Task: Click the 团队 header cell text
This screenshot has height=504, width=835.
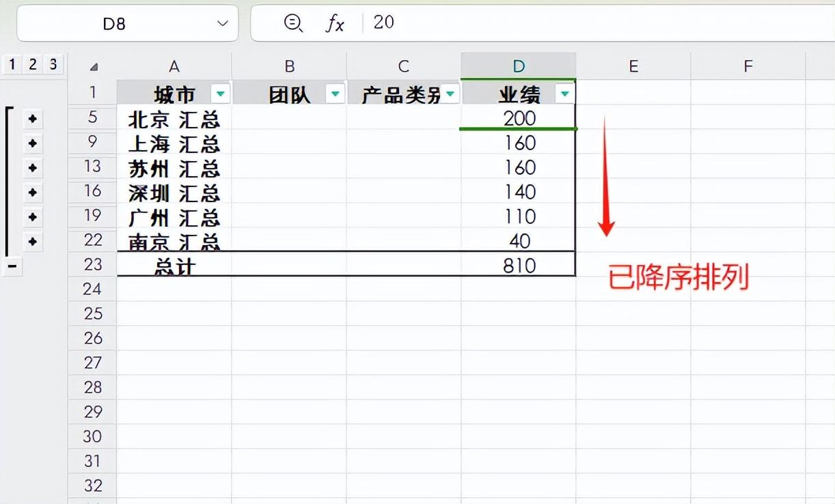Action: [x=290, y=94]
